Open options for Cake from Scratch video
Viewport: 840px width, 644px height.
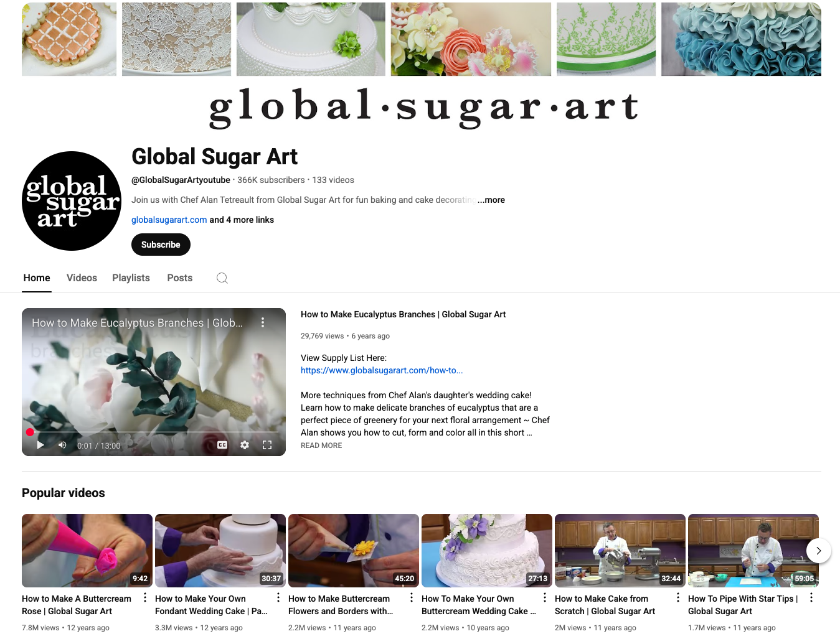(678, 597)
